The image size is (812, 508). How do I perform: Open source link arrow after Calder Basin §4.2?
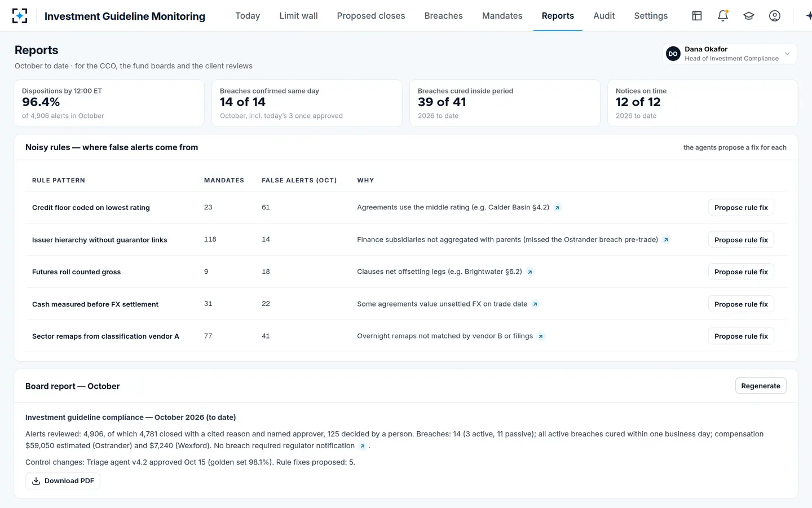(x=557, y=208)
